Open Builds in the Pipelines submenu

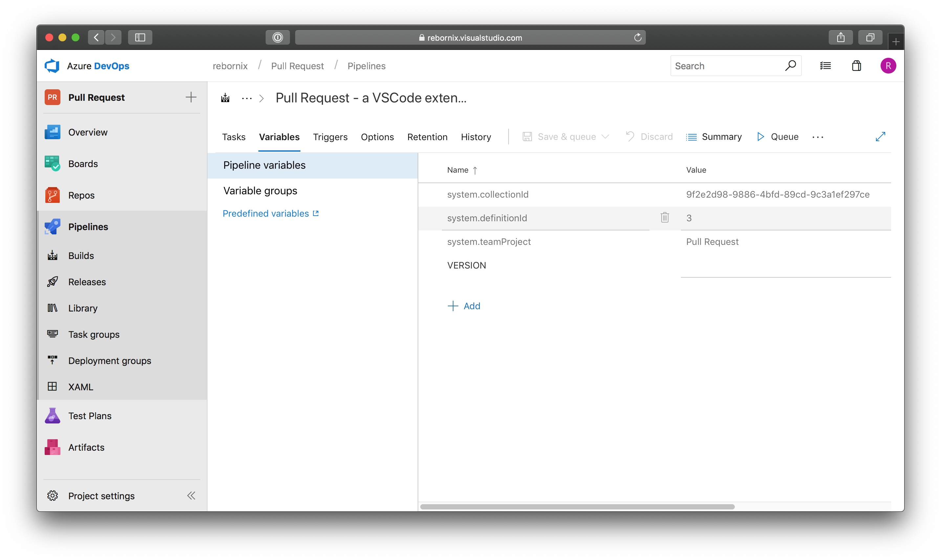(x=81, y=255)
